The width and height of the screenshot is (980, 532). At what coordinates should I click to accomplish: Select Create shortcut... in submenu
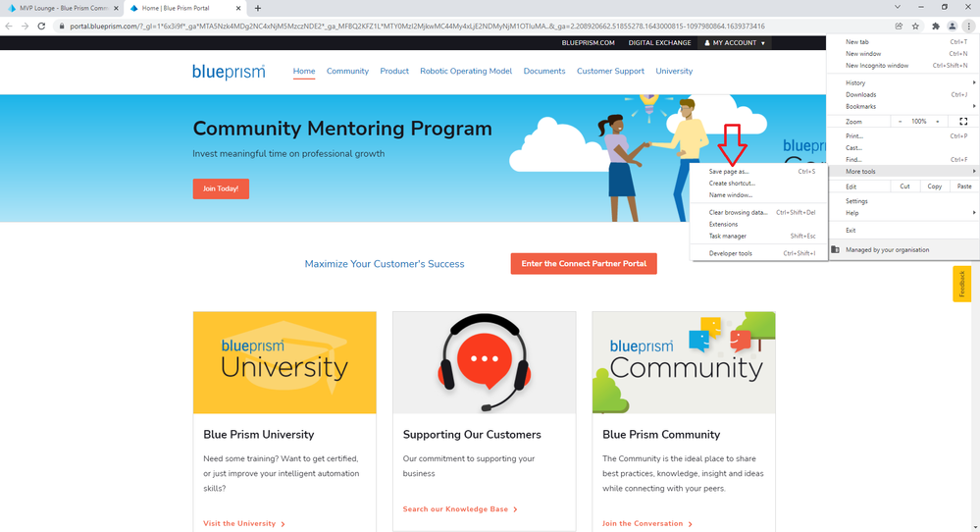pyautogui.click(x=758, y=184)
